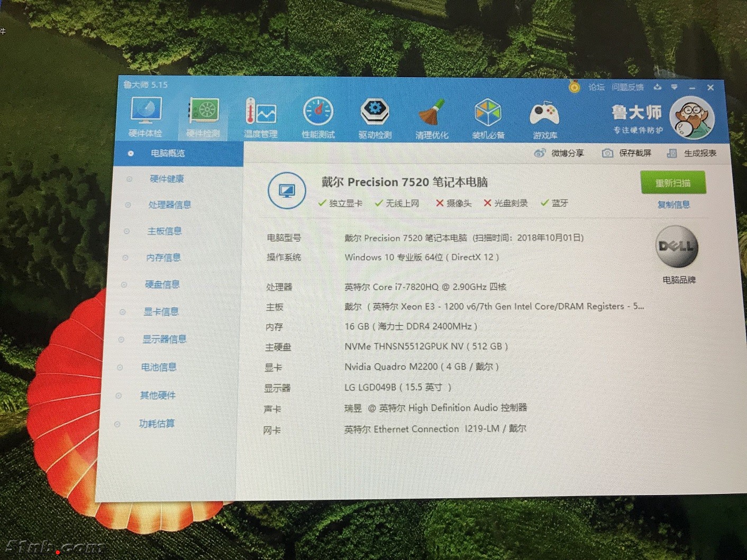Click 生成报表 to generate a report
This screenshot has height=560, width=747.
pyautogui.click(x=691, y=153)
